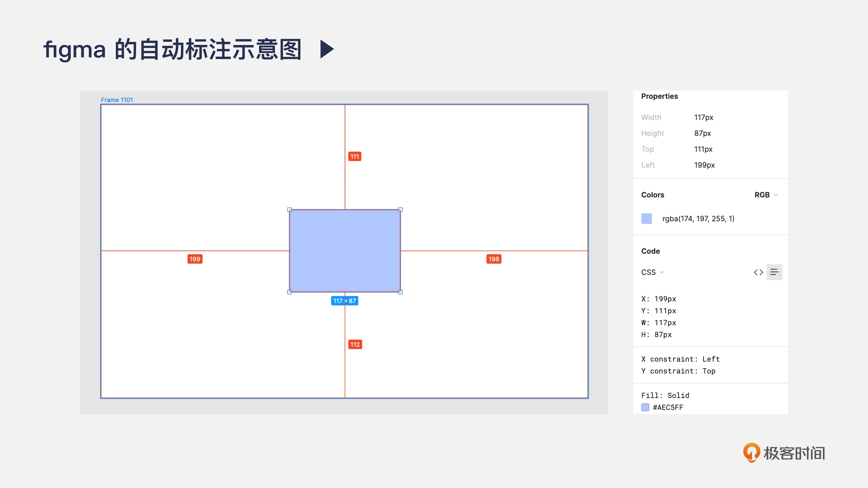Click the bottom-right handle of the rectangle
This screenshot has height=488, width=868.
(x=400, y=292)
